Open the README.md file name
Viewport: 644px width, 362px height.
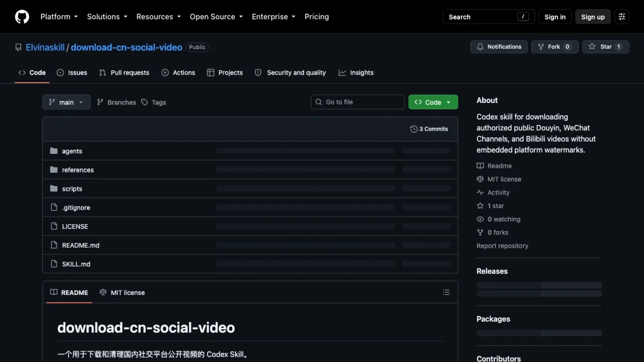pos(80,245)
